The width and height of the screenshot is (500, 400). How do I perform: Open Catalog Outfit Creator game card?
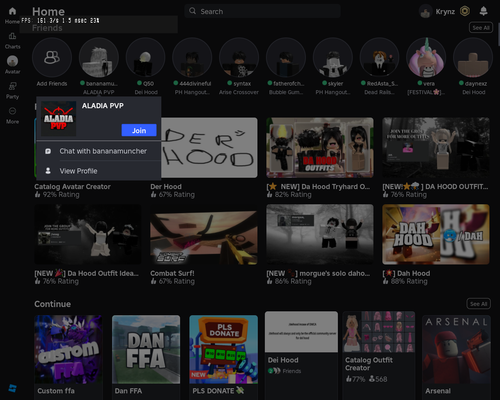[x=379, y=355]
